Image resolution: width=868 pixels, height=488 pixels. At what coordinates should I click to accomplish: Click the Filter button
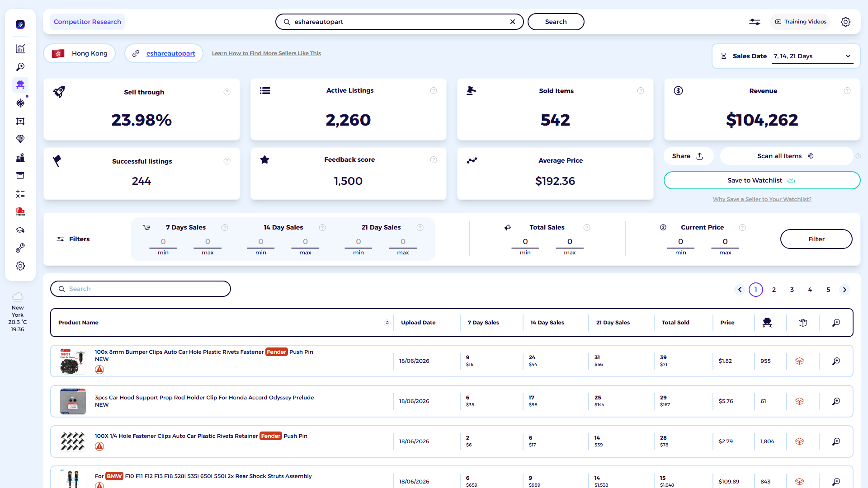(816, 239)
